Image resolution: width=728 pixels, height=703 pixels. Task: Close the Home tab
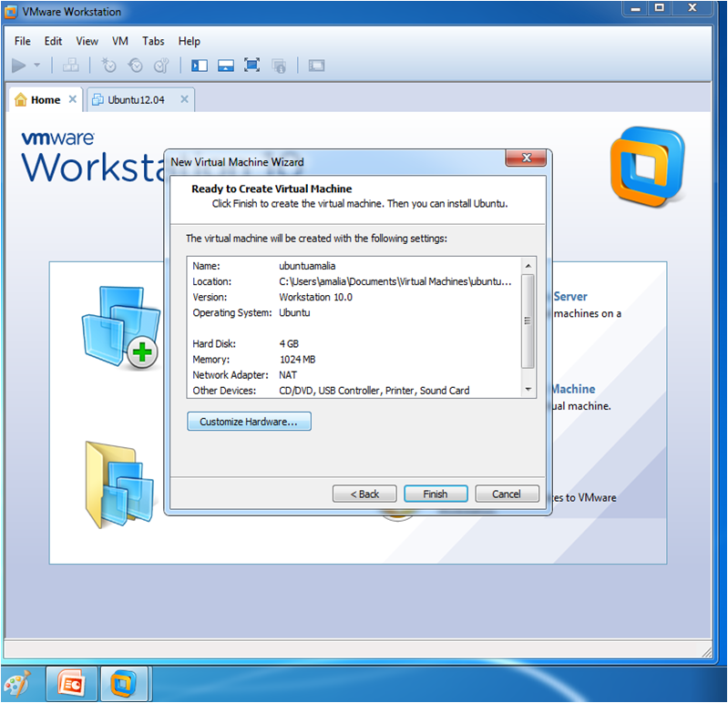point(72,99)
